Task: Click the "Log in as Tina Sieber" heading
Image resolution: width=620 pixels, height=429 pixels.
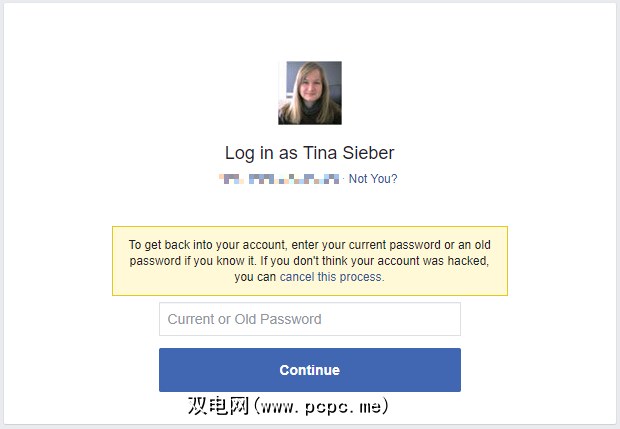Action: coord(309,153)
